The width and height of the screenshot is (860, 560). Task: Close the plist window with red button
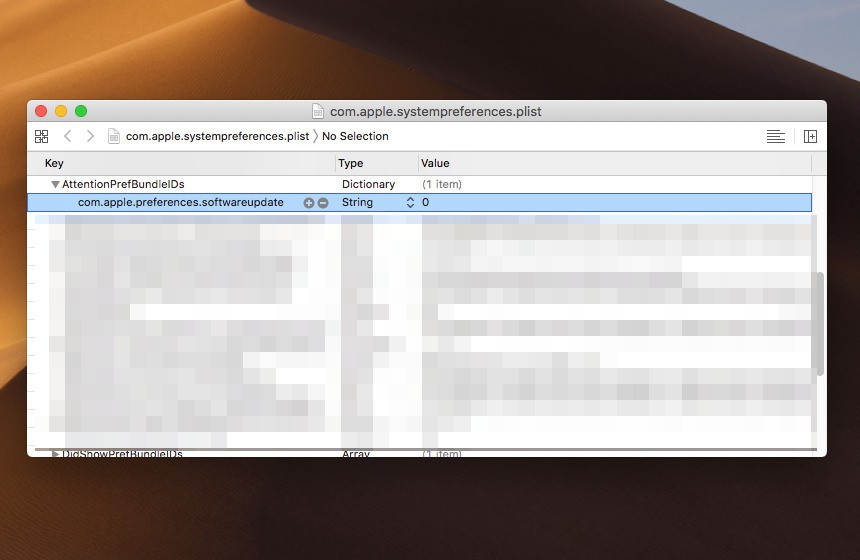[x=41, y=111]
